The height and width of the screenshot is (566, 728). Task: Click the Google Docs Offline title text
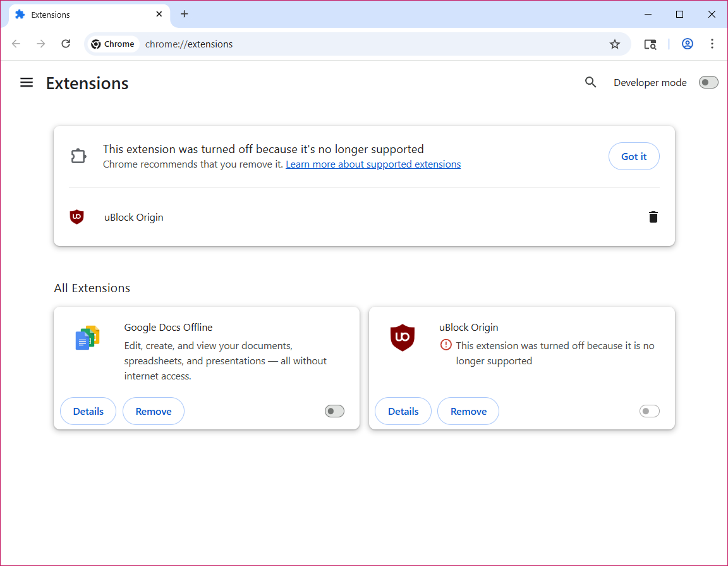pos(168,327)
